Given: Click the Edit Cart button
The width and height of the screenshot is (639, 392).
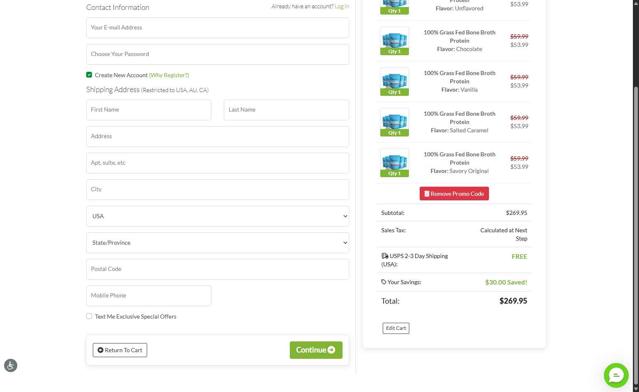Looking at the screenshot, I should pos(396,328).
